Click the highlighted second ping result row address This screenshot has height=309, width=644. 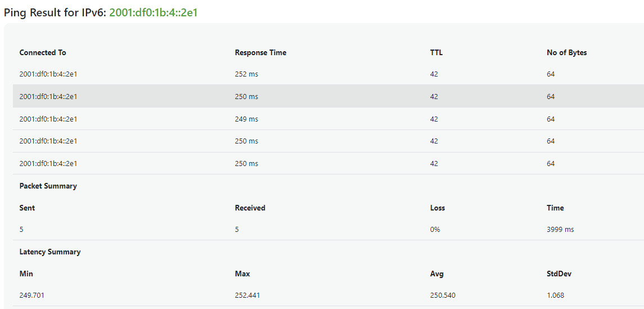48,97
